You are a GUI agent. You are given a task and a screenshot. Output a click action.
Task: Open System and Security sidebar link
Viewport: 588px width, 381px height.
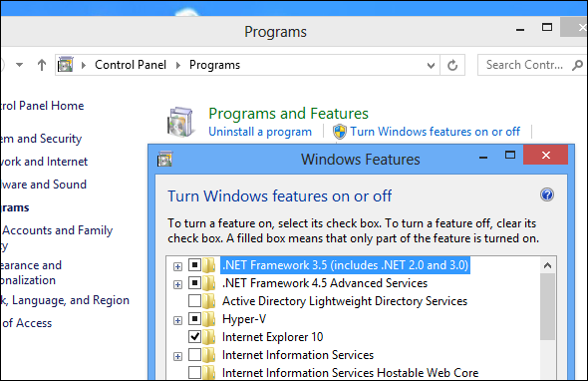coord(41,139)
